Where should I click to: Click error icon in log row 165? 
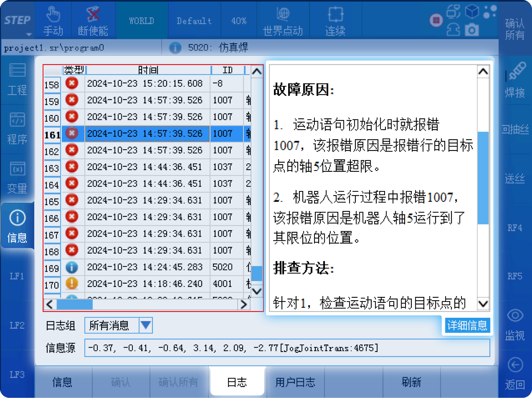pos(72,200)
